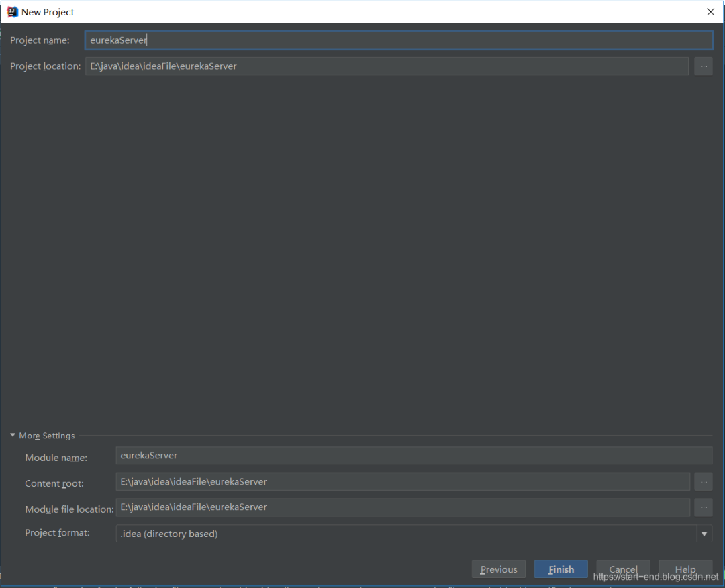Click the IntelliJ IDEA title bar icon
The height and width of the screenshot is (588, 725).
(x=13, y=12)
